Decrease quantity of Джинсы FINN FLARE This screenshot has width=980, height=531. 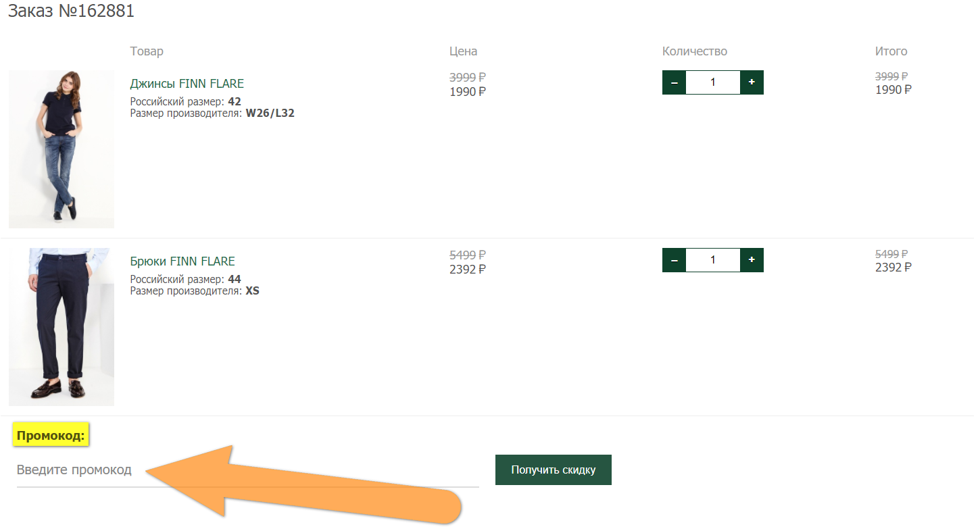(674, 82)
